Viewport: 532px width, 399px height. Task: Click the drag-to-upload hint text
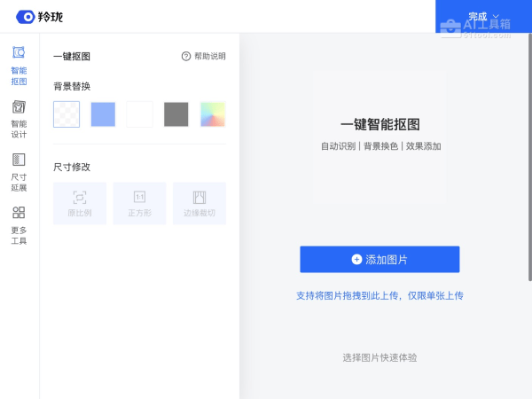[379, 295]
